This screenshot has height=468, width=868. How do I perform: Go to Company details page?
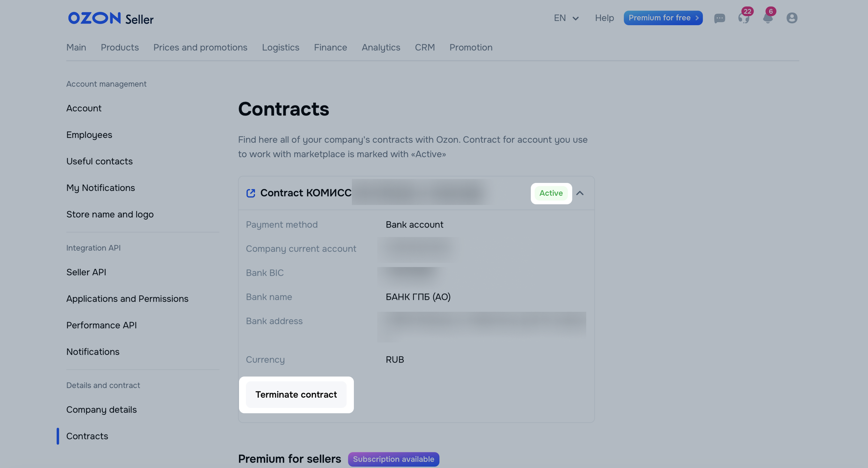[x=101, y=410]
